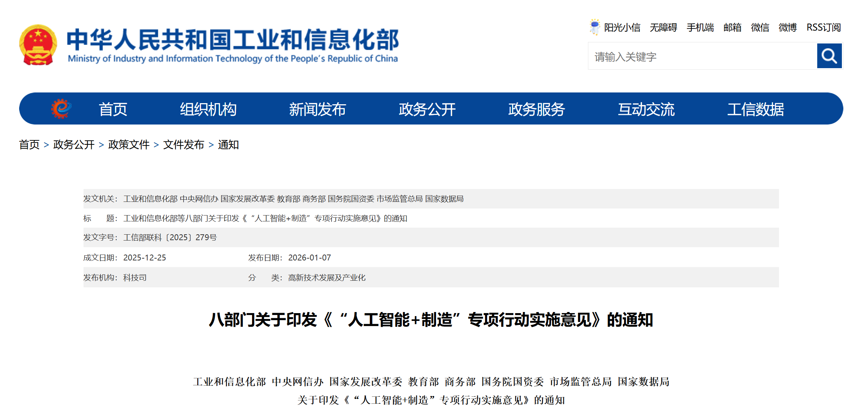The image size is (868, 417).
Task: Focus the 请输入关键字 search field
Action: click(702, 56)
